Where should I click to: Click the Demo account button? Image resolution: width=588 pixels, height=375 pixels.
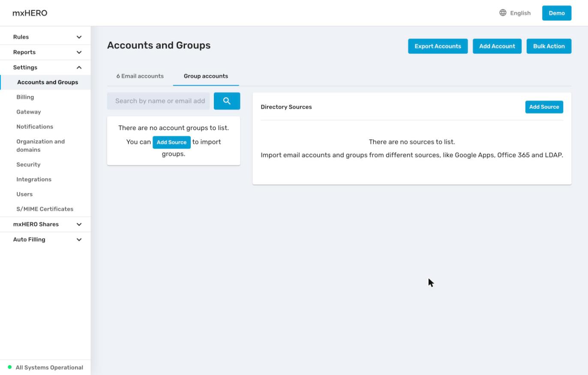[557, 13]
